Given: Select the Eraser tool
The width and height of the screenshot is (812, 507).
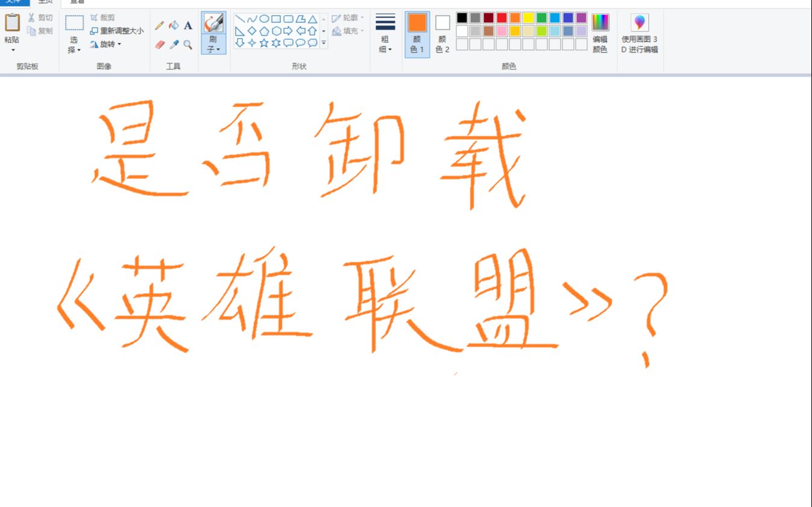Looking at the screenshot, I should click(x=159, y=44).
